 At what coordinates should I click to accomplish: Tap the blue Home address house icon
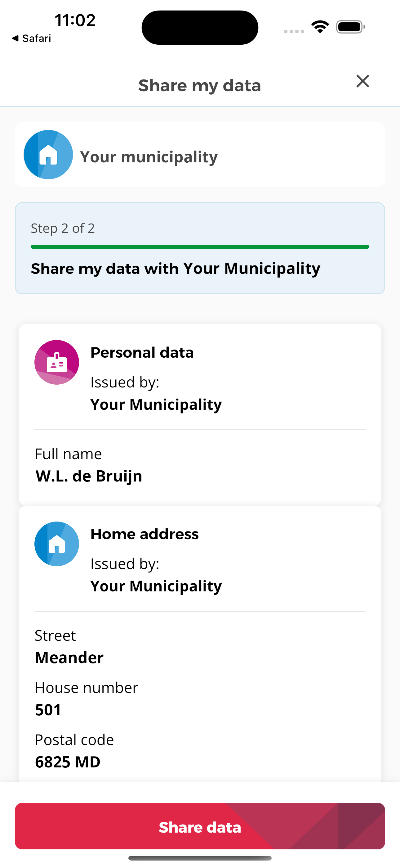point(57,544)
